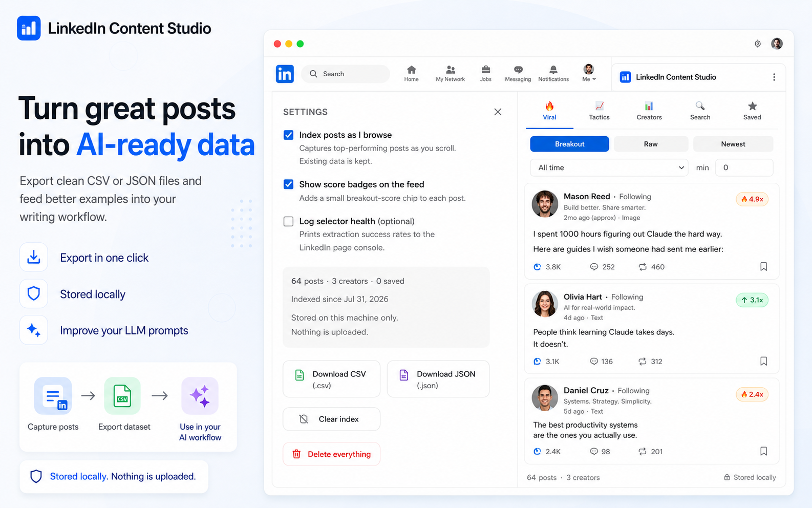Uncheck Index posts as I browse

[289, 135]
